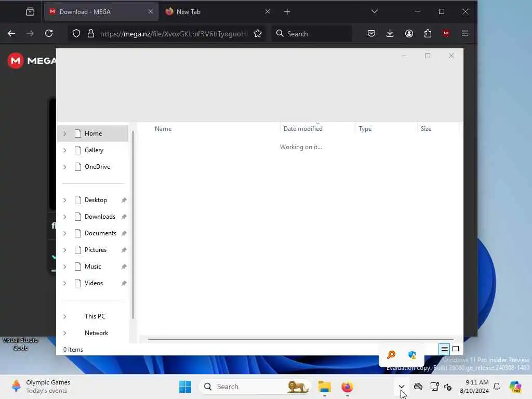This screenshot has height=399, width=532.
Task: Click the uBlock Origin extension icon
Action: coord(446,33)
